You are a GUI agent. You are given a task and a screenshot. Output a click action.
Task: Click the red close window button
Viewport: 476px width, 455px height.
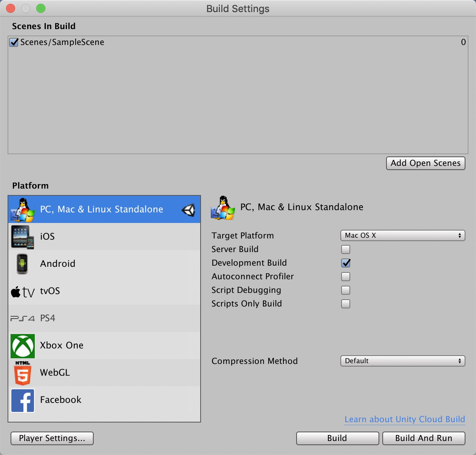coord(11,8)
